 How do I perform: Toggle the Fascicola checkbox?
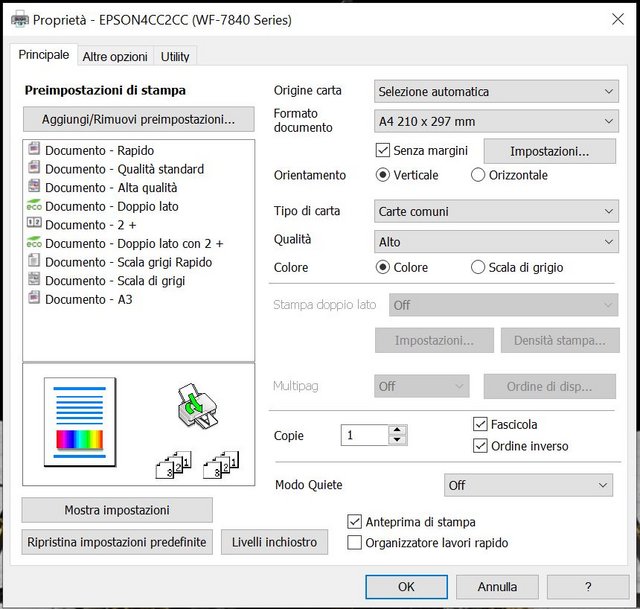click(x=480, y=424)
